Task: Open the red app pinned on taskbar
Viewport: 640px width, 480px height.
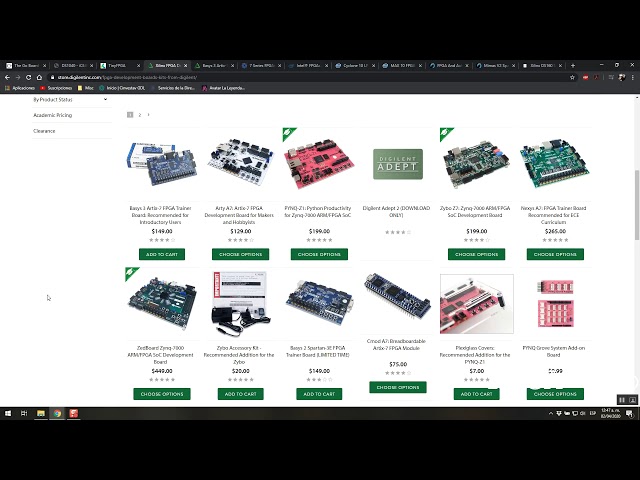Action: point(73,413)
